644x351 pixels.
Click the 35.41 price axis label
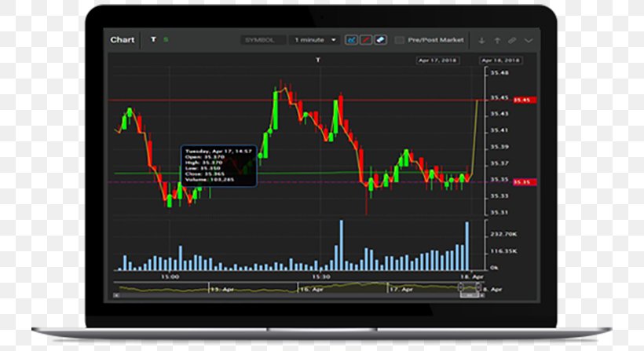click(x=499, y=130)
